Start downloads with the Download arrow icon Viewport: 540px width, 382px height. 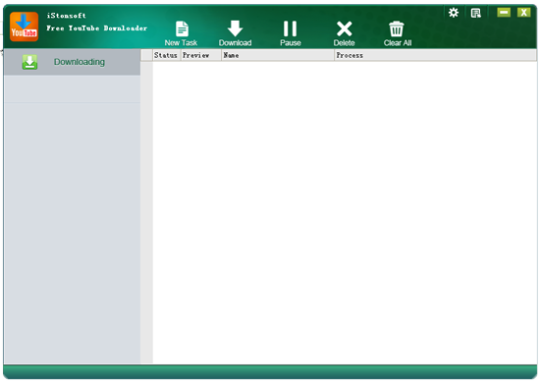point(235,28)
